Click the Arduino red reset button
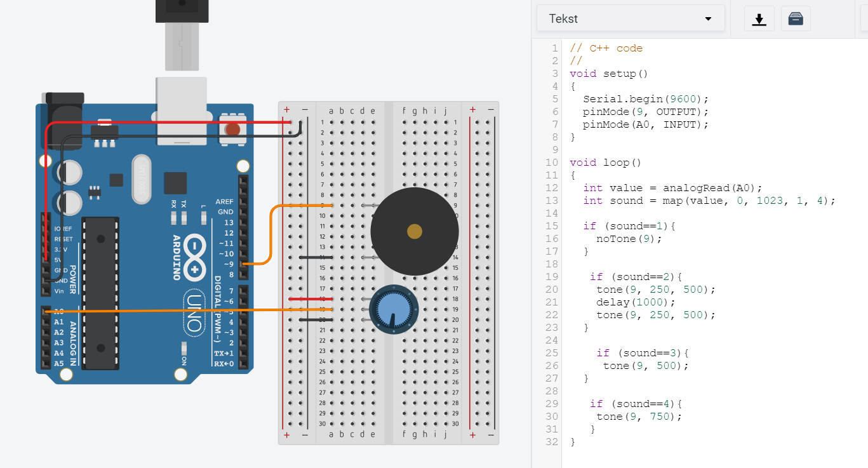868x468 pixels. (x=232, y=130)
